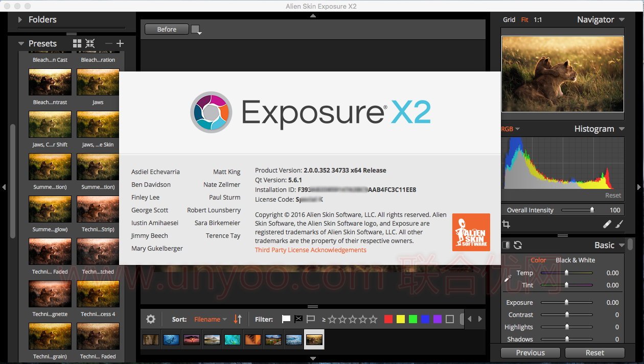This screenshot has width=644, height=364.
Task: Collapse bottom filmstrip with down arrow
Action: click(313, 359)
